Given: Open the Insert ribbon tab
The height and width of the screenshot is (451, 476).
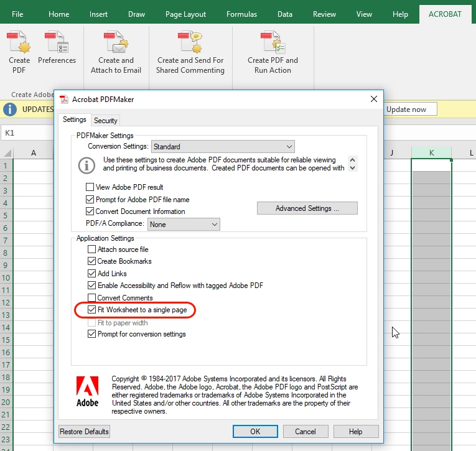Looking at the screenshot, I should [x=98, y=14].
